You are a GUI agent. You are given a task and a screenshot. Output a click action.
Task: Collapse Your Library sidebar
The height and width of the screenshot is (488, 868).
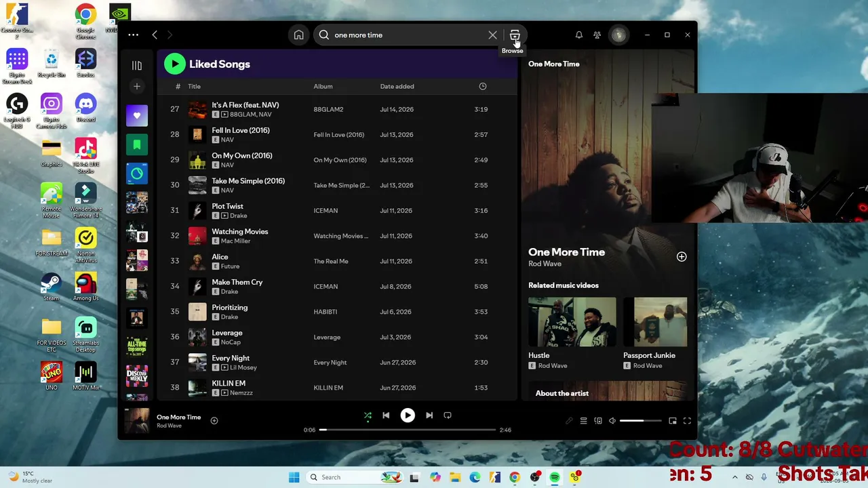point(136,65)
